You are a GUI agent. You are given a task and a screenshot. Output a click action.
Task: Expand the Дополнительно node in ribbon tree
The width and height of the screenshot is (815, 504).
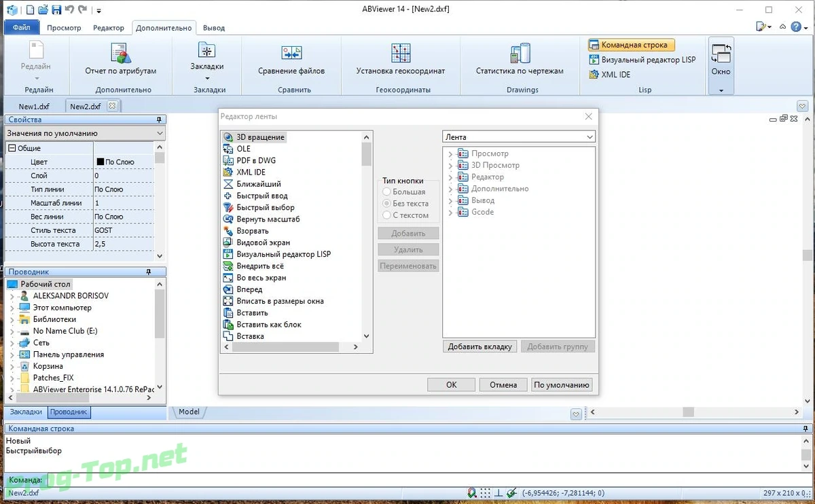tap(450, 190)
